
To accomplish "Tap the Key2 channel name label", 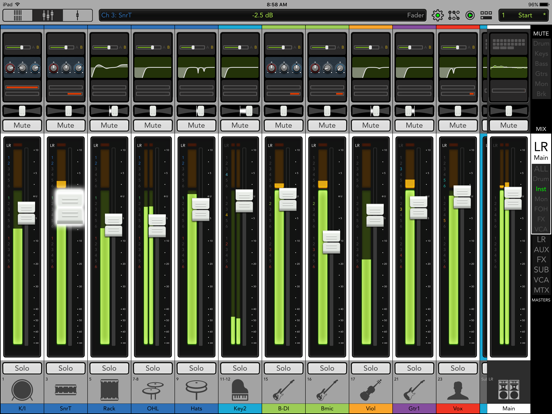I will (240, 409).
